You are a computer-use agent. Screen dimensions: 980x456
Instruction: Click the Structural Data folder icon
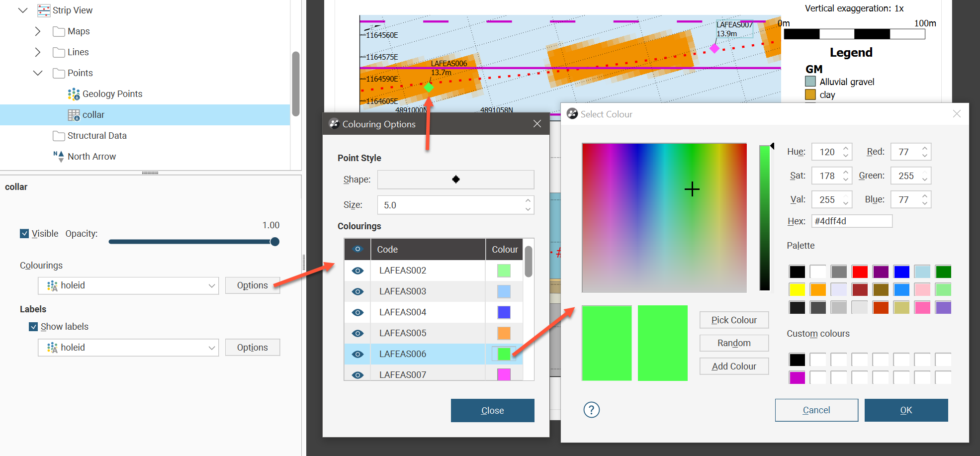[x=59, y=136]
